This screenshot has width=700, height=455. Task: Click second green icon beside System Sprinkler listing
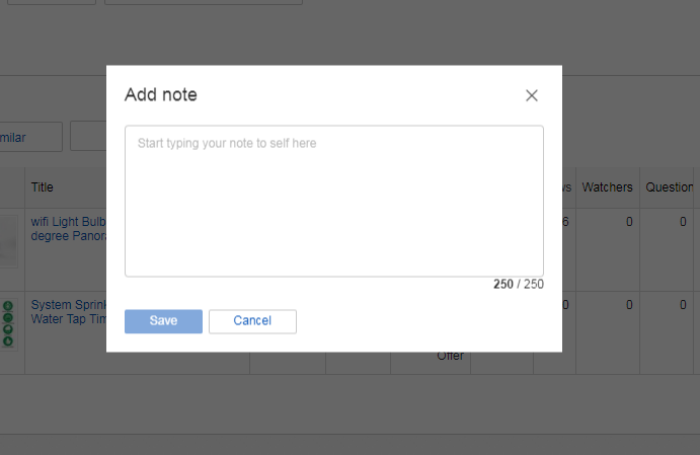(x=8, y=318)
